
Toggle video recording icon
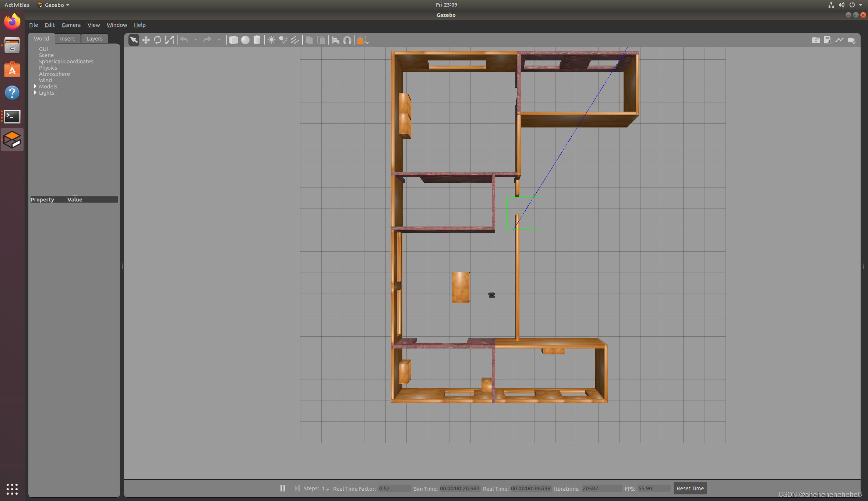click(851, 40)
